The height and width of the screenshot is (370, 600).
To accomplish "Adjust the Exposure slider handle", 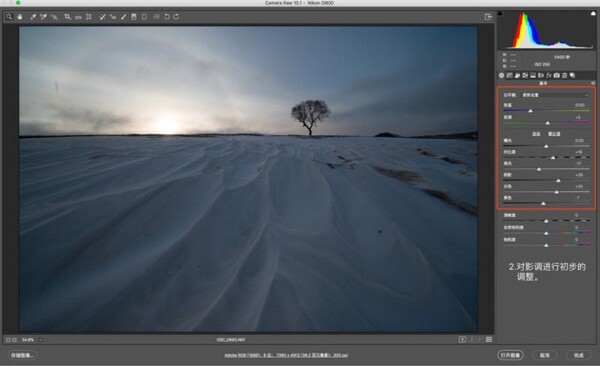I will tap(546, 146).
